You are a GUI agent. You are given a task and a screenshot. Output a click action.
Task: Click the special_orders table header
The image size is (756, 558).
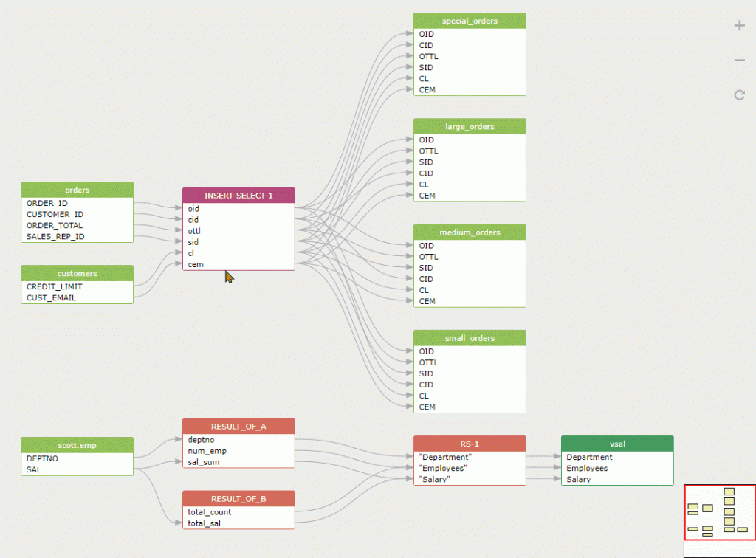470,21
